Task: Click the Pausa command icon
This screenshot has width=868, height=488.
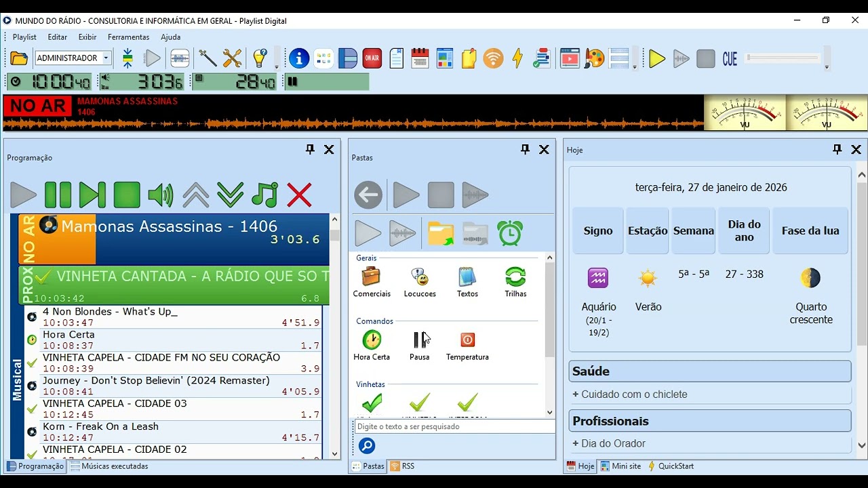Action: pos(420,345)
